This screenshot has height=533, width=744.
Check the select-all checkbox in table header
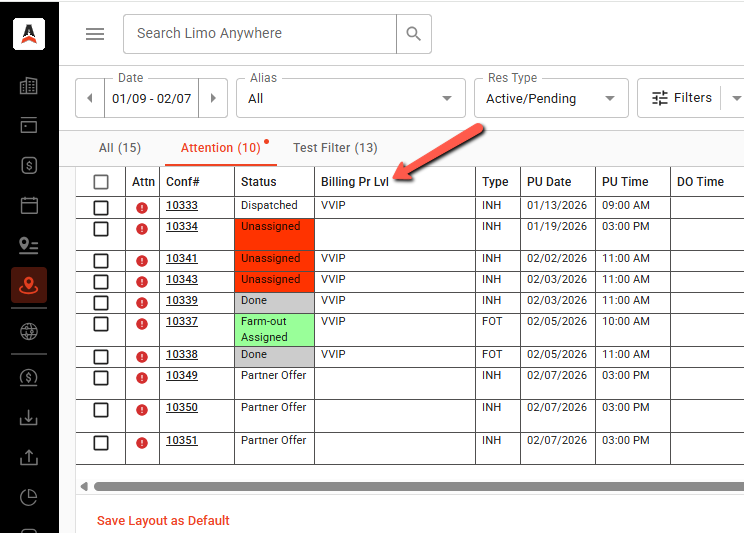click(x=101, y=182)
